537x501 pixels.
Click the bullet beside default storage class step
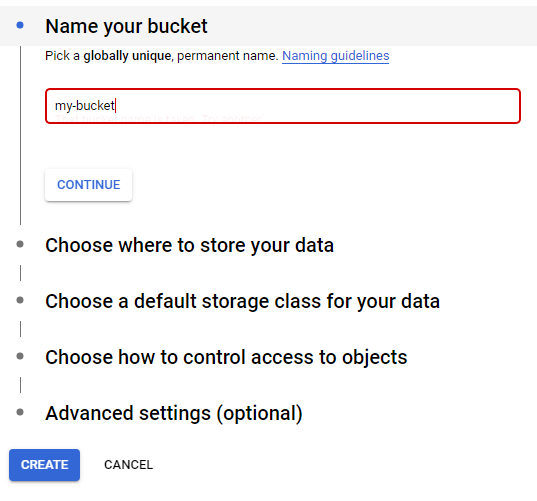point(20,300)
